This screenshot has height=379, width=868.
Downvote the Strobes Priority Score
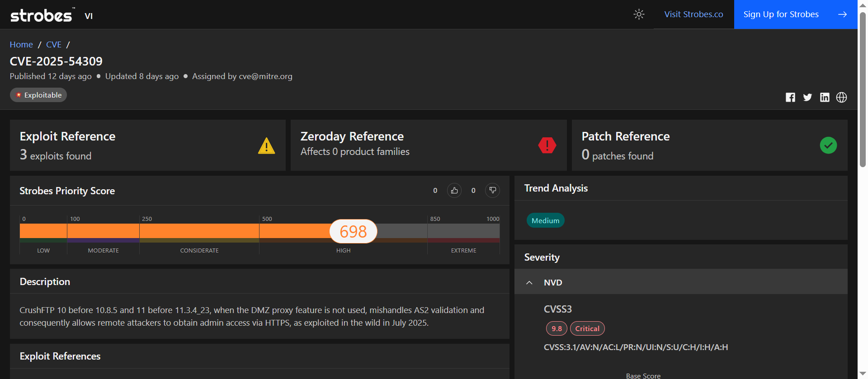[x=492, y=191]
